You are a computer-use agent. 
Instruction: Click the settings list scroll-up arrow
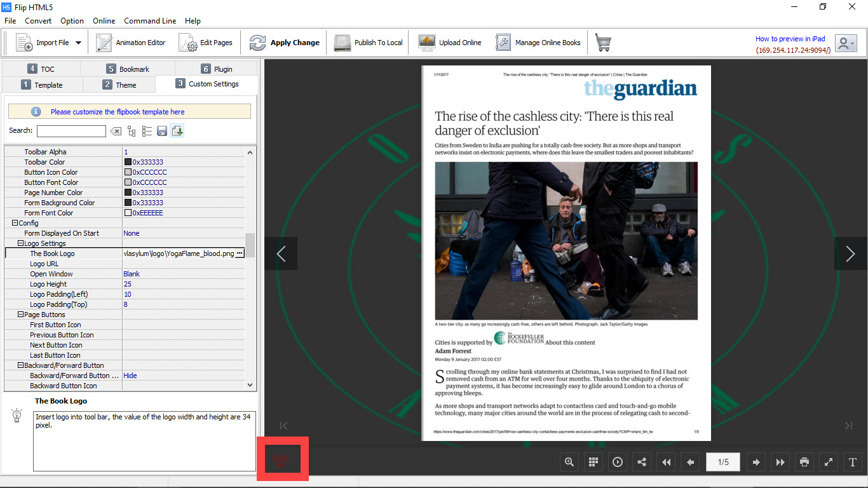coord(250,152)
